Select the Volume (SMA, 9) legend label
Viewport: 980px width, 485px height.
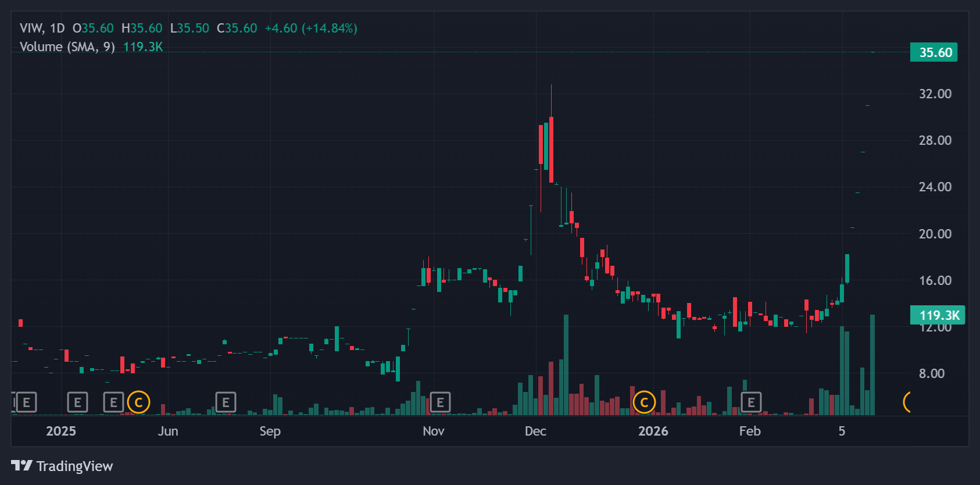[x=67, y=47]
